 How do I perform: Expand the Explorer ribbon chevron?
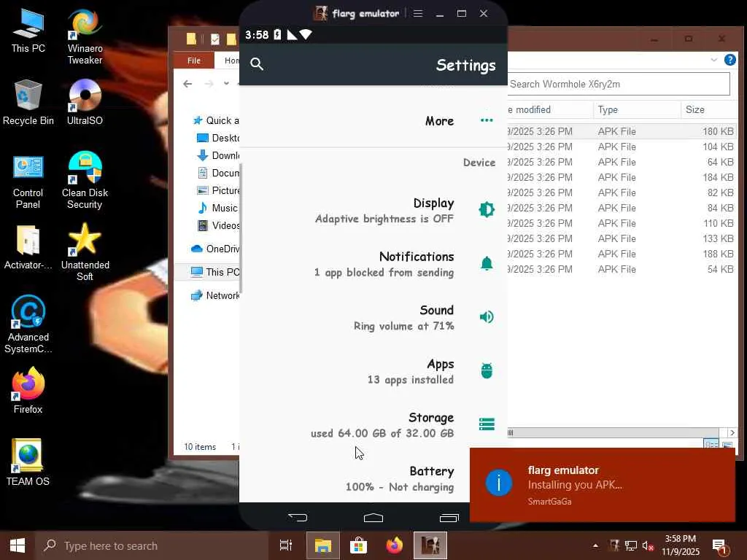tap(713, 60)
